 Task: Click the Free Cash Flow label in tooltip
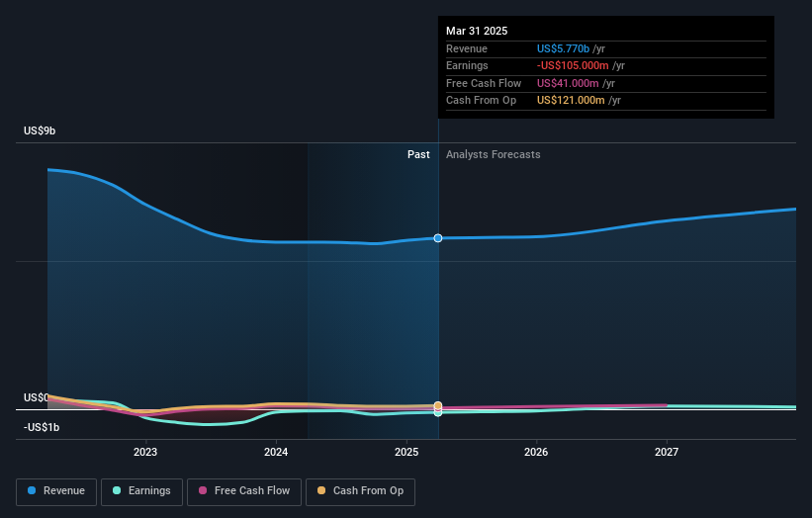point(484,83)
